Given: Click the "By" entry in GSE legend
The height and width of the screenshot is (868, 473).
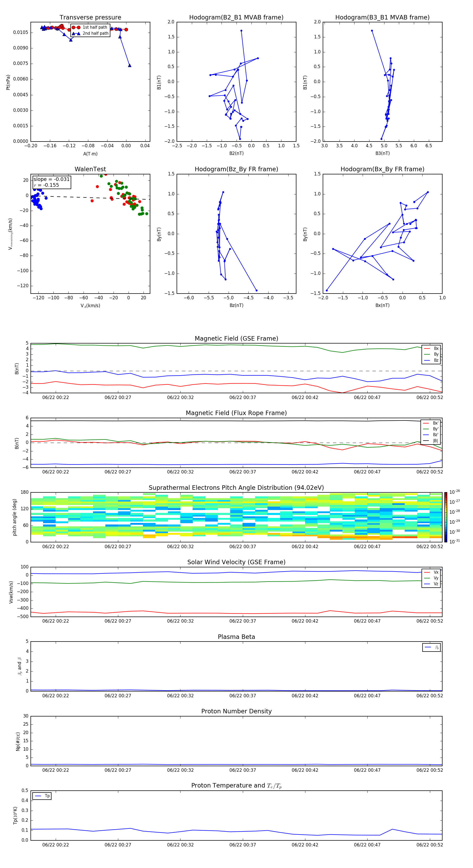Looking at the screenshot, I should (431, 354).
